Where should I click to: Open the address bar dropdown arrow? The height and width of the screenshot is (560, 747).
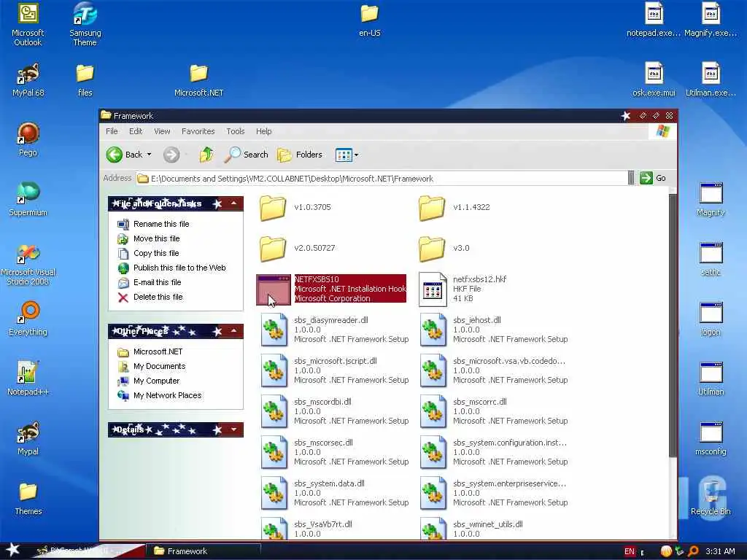(x=631, y=178)
